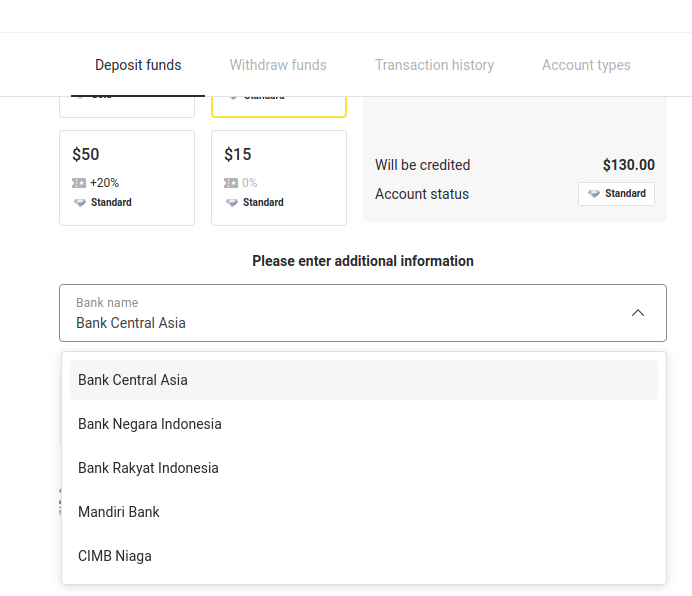
Task: Click the chevron arrow of Bank name field
Action: pos(638,313)
